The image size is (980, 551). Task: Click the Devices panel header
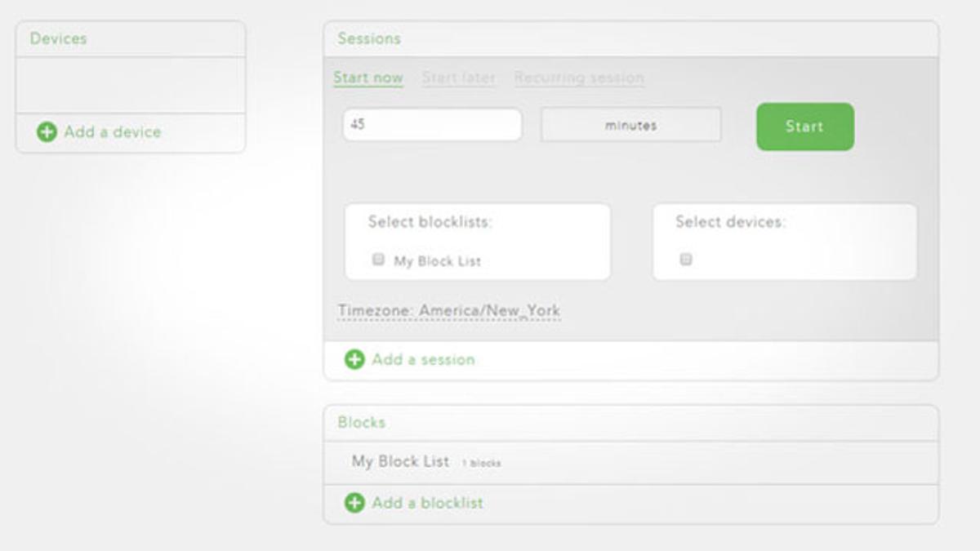click(58, 38)
